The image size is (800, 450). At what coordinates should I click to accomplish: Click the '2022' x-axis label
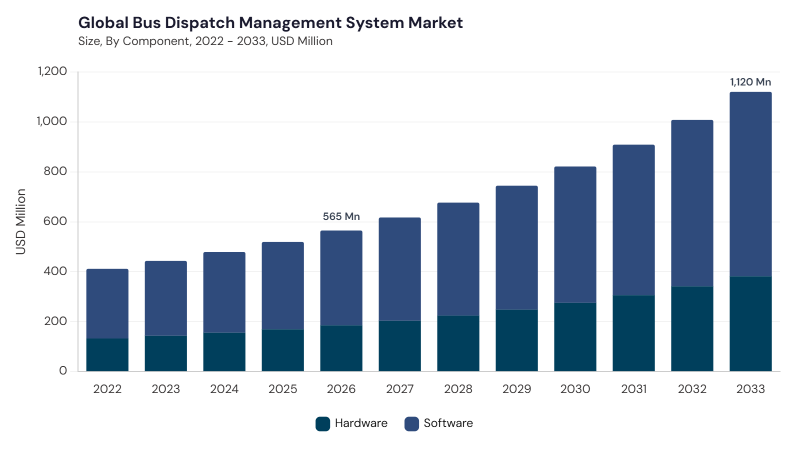(107, 389)
